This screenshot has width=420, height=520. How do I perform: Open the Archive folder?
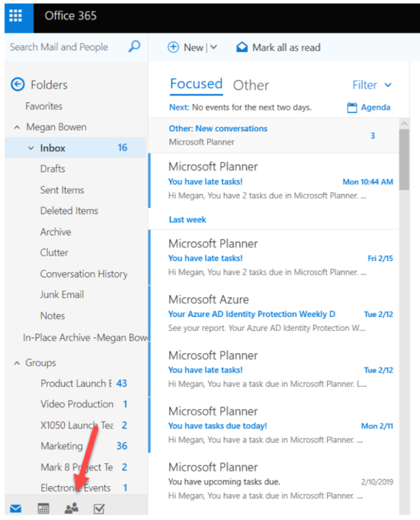pyautogui.click(x=55, y=232)
